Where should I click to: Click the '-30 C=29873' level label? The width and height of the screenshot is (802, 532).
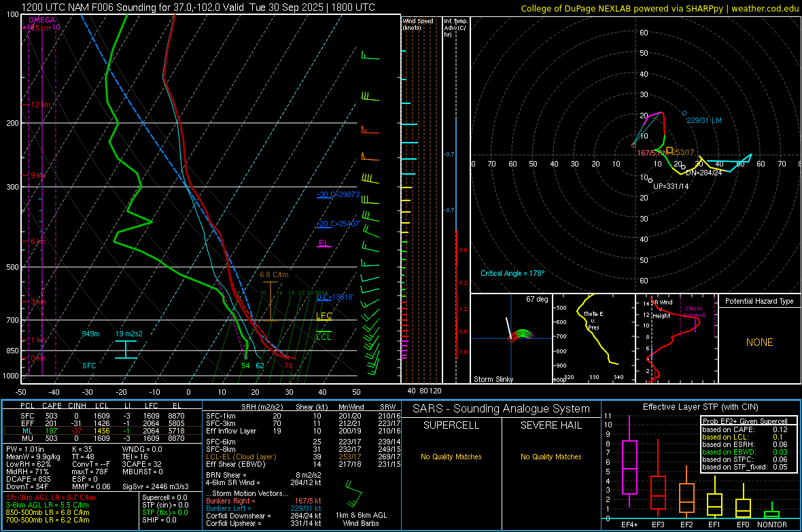pos(338,194)
